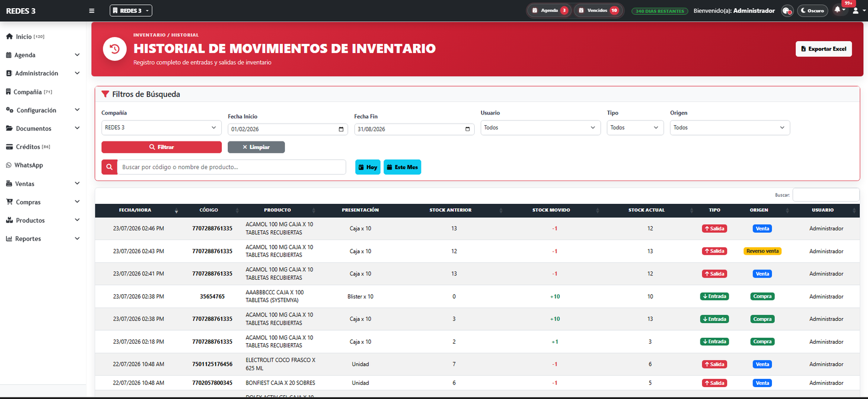Open the Compañía filter dropdown

click(x=161, y=127)
